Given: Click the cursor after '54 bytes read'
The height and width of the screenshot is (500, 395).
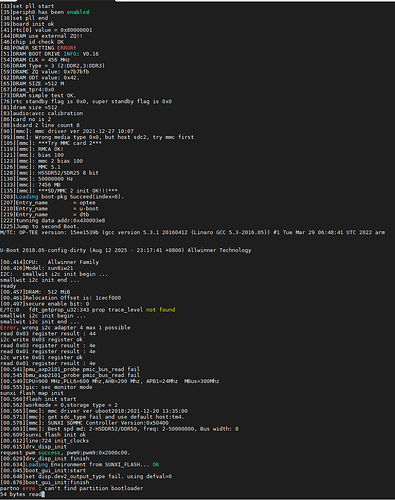Looking at the screenshot, I should point(43,494).
